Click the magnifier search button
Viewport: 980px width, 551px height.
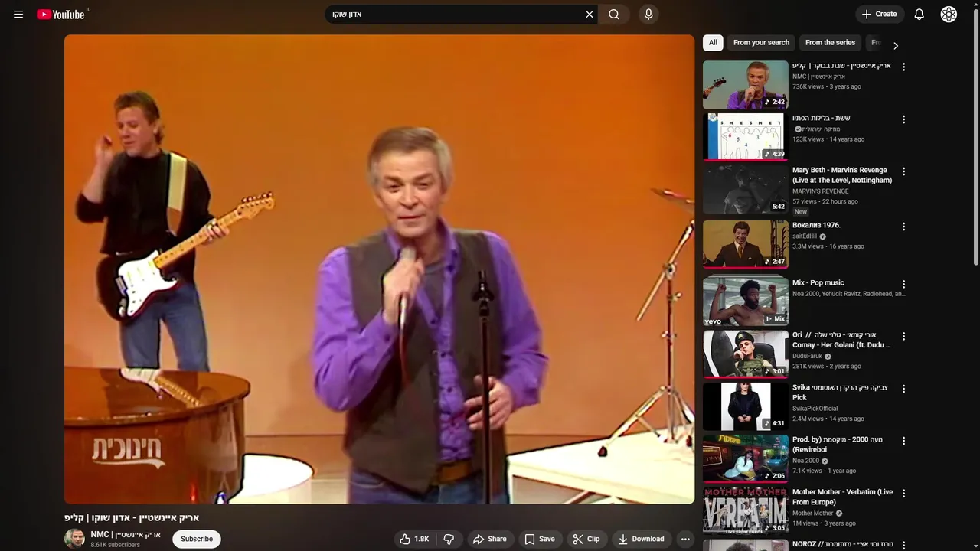coord(614,15)
